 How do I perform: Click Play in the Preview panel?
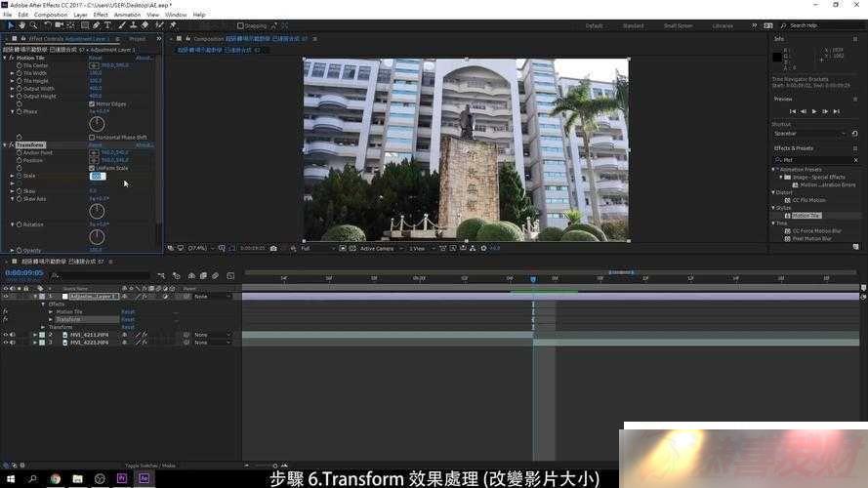coord(813,111)
